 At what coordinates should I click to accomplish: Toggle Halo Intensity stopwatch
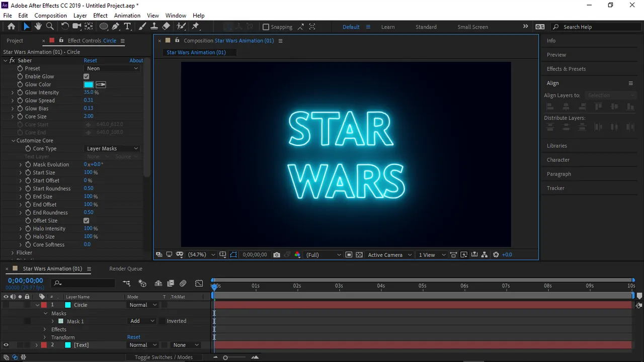point(28,229)
